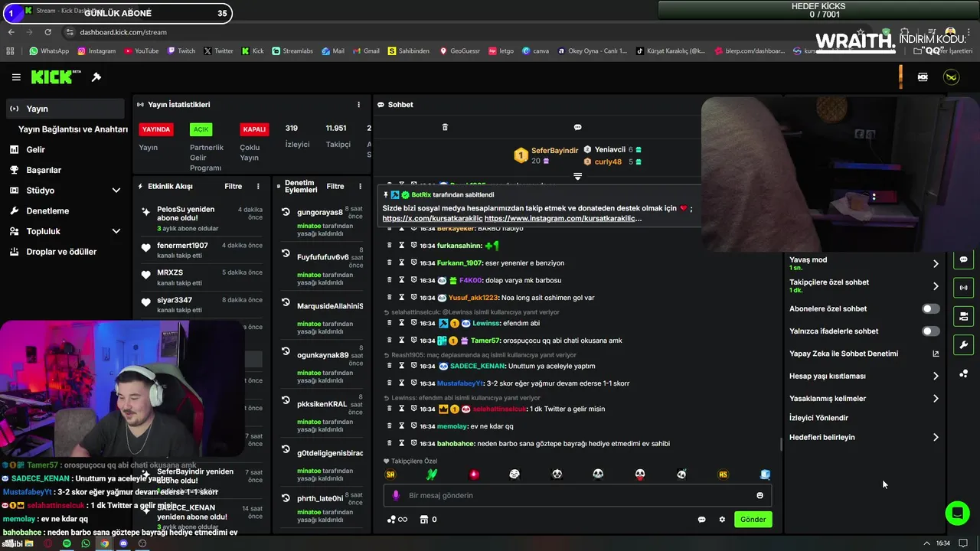Click the channel points icon below the message box
The image size is (980, 551).
pyautogui.click(x=397, y=520)
